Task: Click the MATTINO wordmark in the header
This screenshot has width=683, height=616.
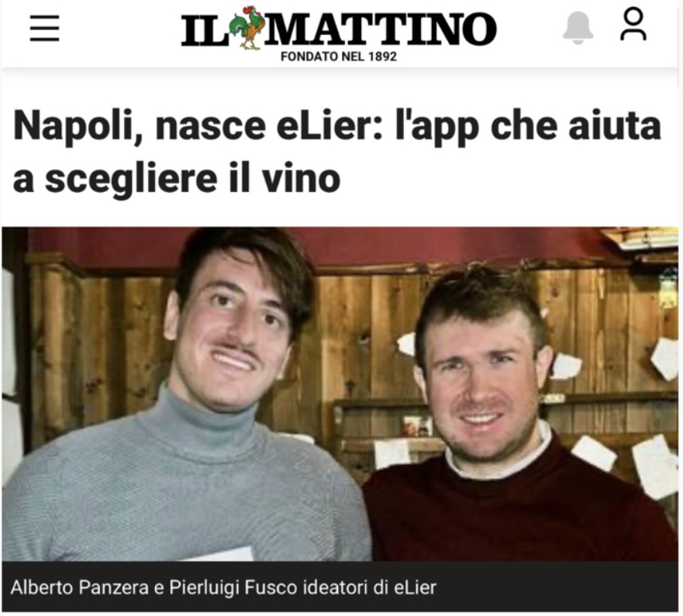Action: point(379,29)
